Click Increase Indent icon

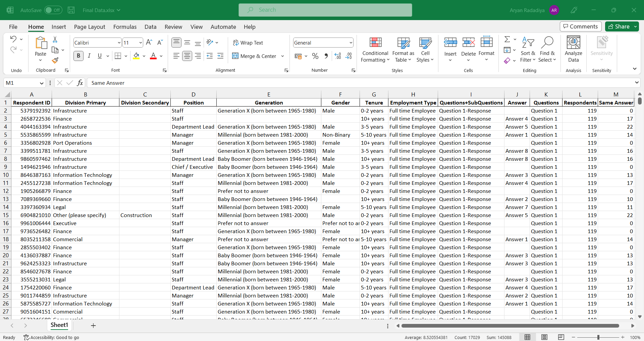pos(220,56)
